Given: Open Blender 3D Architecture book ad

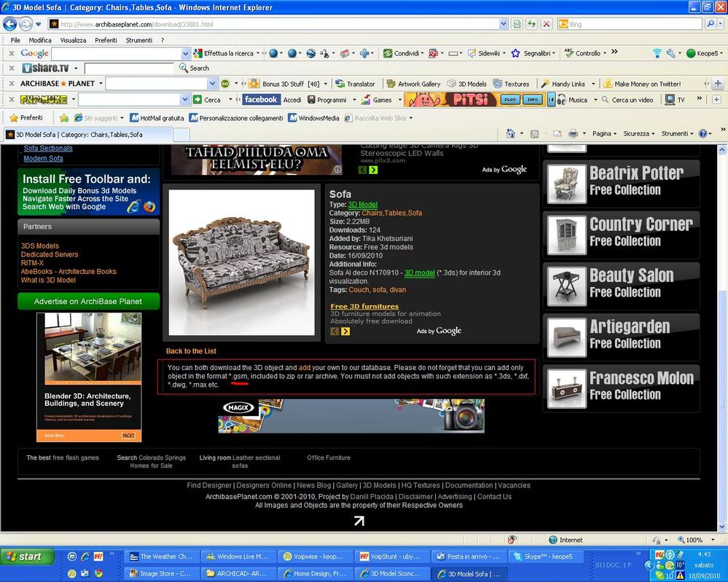Looking at the screenshot, I should pos(89,377).
